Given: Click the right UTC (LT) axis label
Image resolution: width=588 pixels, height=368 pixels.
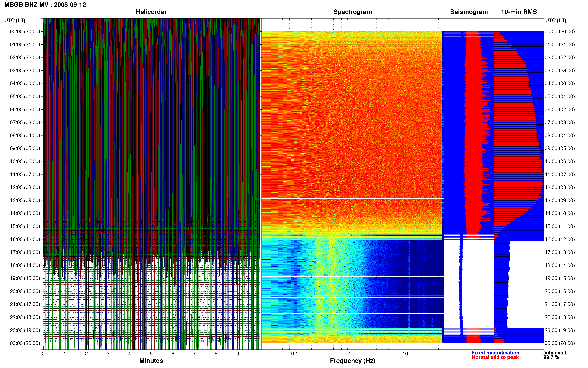Looking at the screenshot, I should tap(556, 20).
